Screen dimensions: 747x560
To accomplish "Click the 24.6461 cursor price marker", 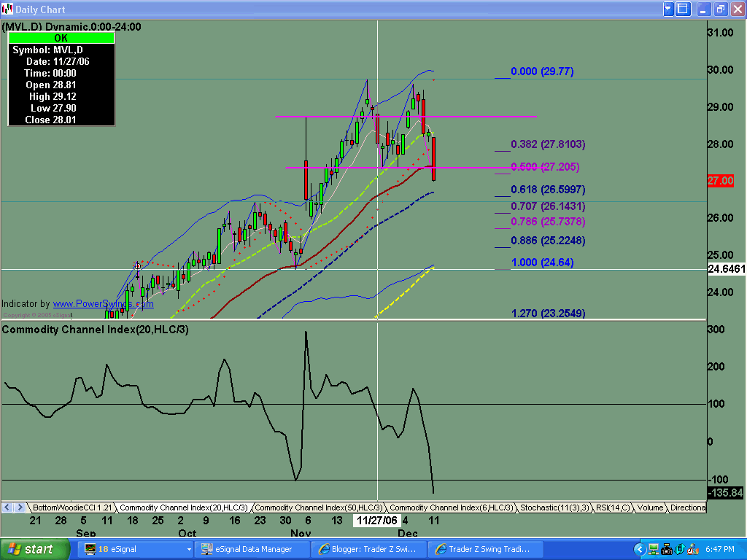I will (727, 269).
